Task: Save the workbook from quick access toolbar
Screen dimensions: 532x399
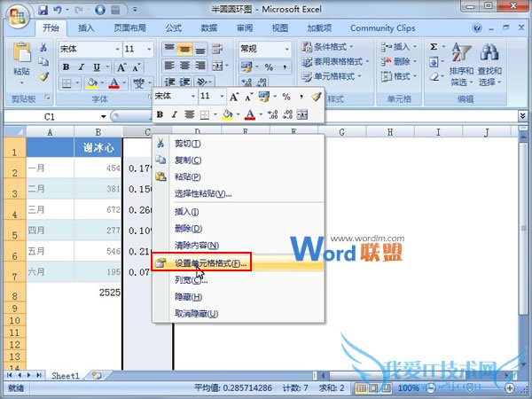Action: tap(43, 10)
